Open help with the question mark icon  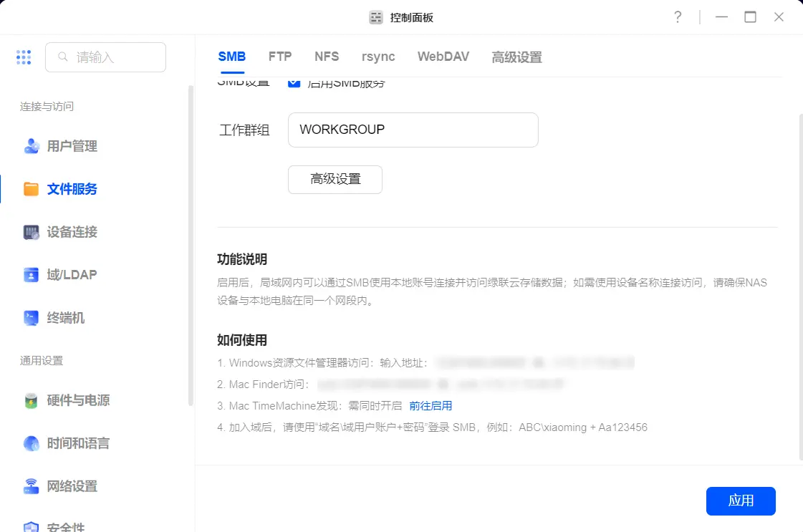pyautogui.click(x=678, y=17)
